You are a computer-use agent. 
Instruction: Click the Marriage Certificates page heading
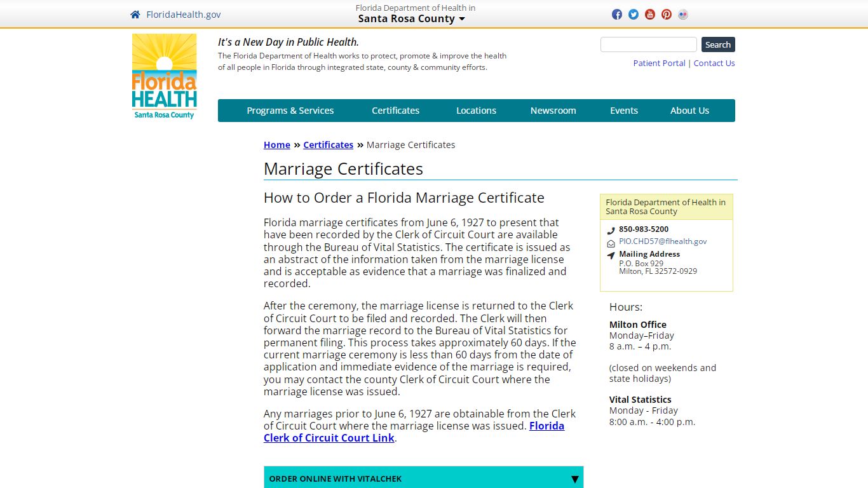pos(344,169)
